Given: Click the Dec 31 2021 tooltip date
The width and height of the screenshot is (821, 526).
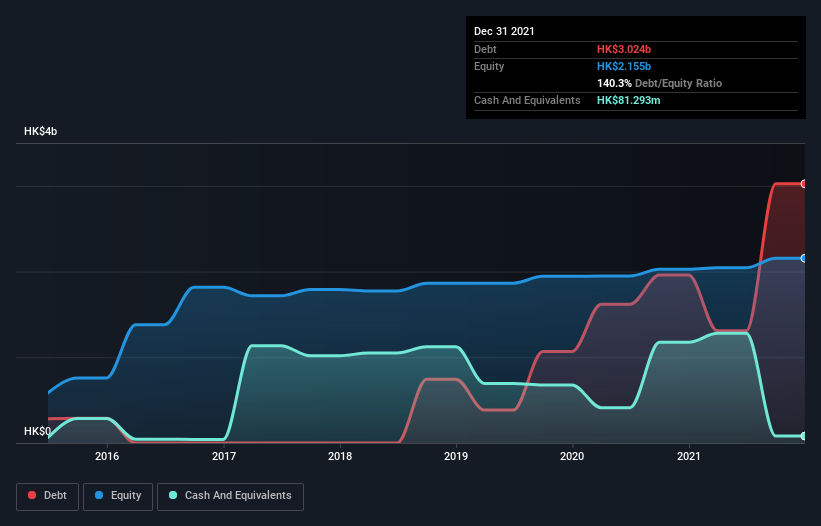Looking at the screenshot, I should pyautogui.click(x=504, y=31).
